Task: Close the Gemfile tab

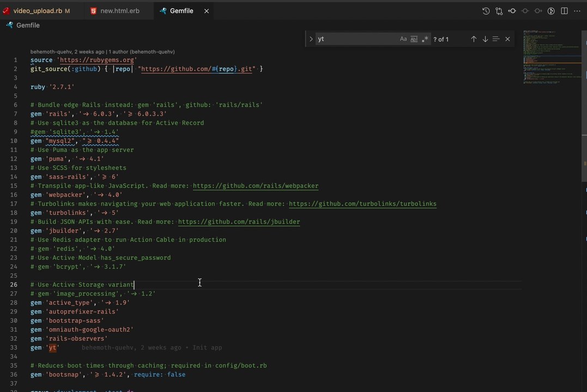Action: point(206,11)
